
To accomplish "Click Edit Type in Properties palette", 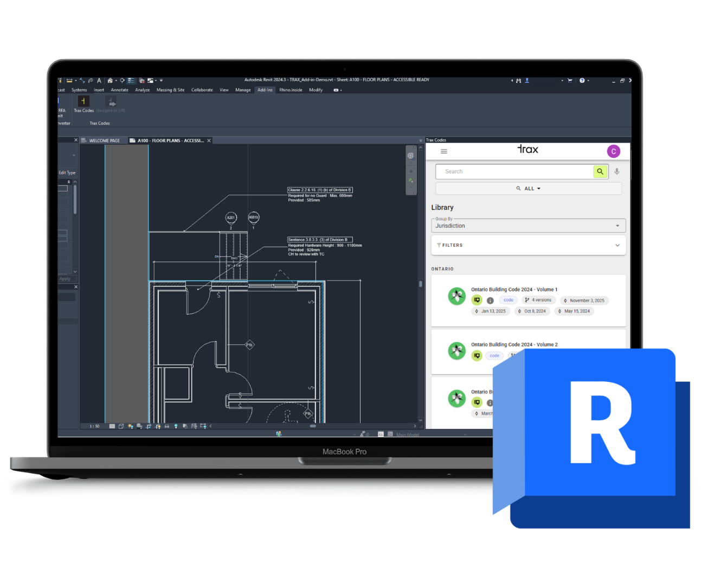I will [67, 172].
